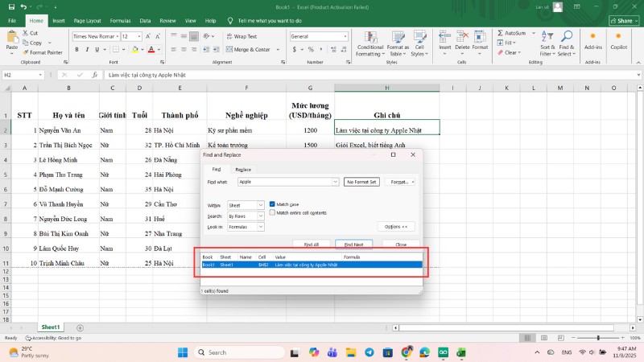Switch to the Replace tab

pyautogui.click(x=242, y=170)
